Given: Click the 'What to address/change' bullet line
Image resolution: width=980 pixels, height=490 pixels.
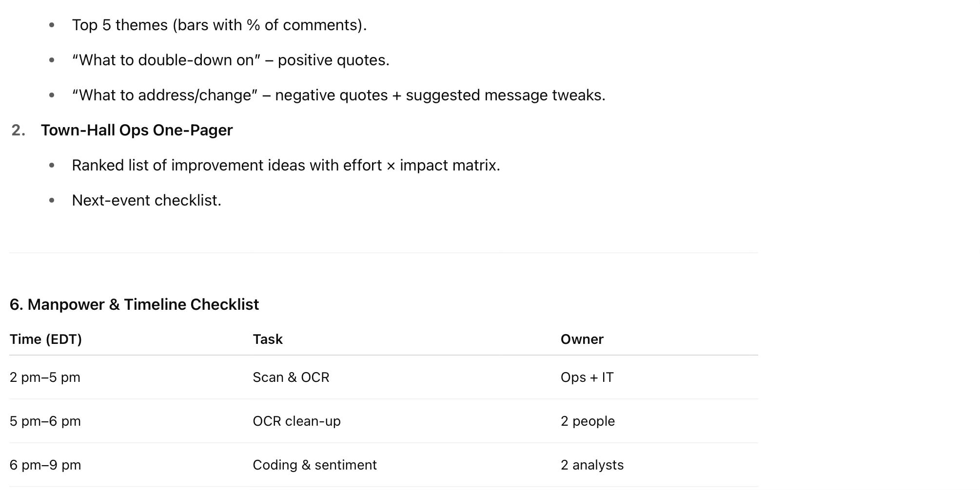Looking at the screenshot, I should (339, 95).
